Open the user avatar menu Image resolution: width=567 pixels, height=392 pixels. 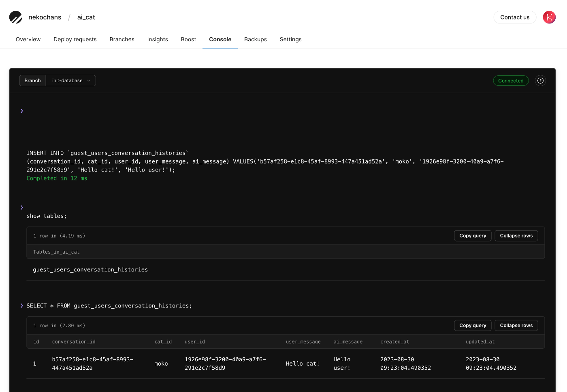(x=549, y=17)
